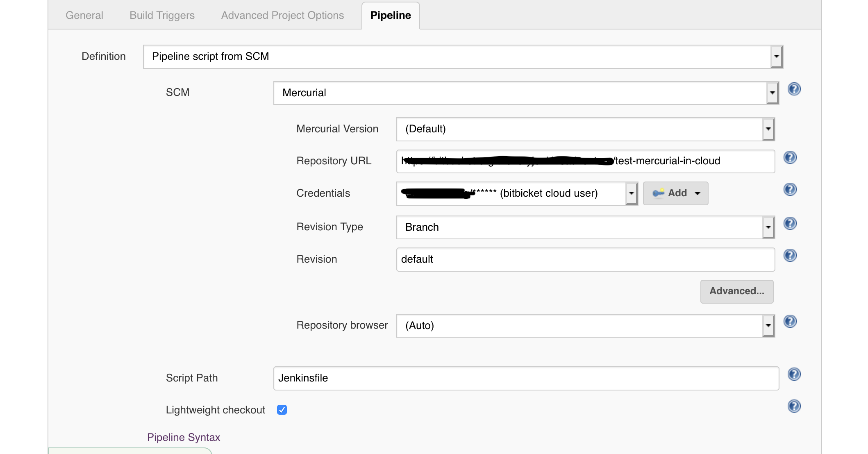
Task: Expand the Revision Type Branch dropdown
Action: click(769, 227)
